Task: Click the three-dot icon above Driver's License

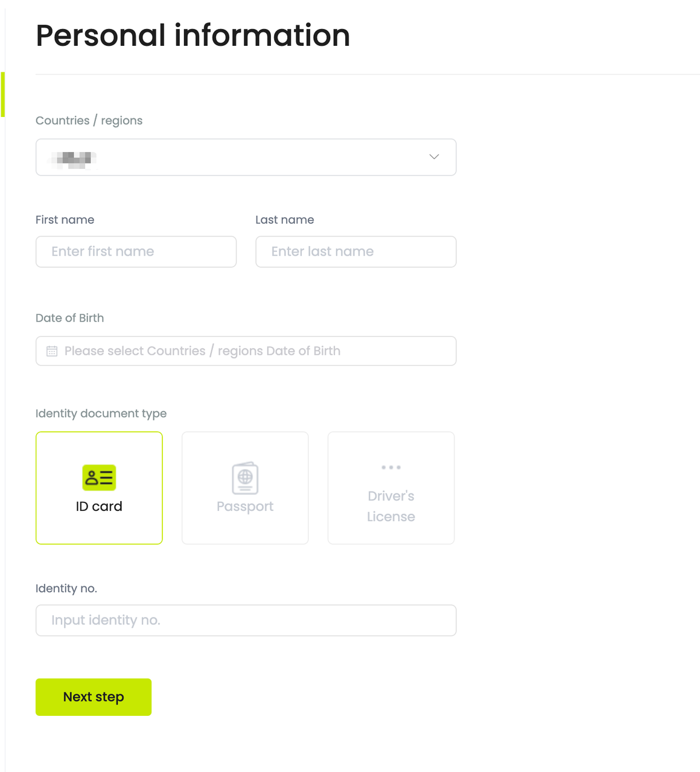Action: [391, 467]
